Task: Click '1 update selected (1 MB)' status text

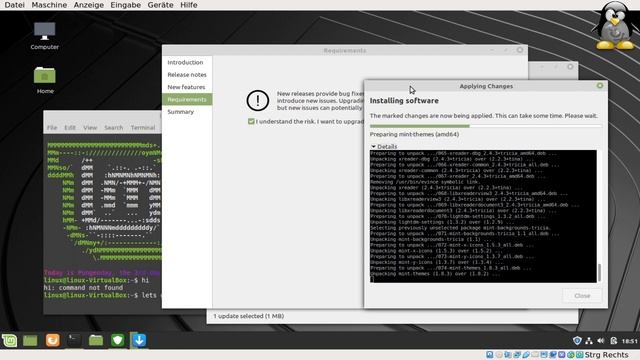Action: pyautogui.click(x=249, y=316)
